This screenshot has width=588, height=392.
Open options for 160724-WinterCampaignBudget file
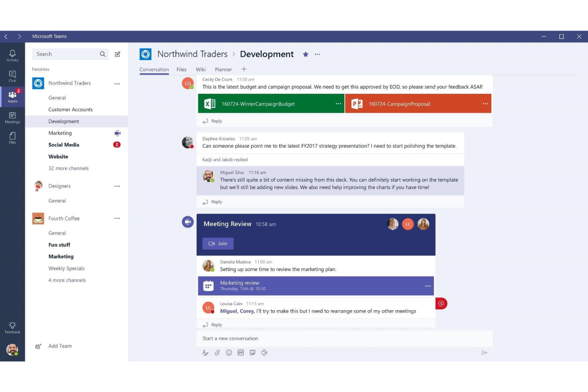pyautogui.click(x=338, y=104)
